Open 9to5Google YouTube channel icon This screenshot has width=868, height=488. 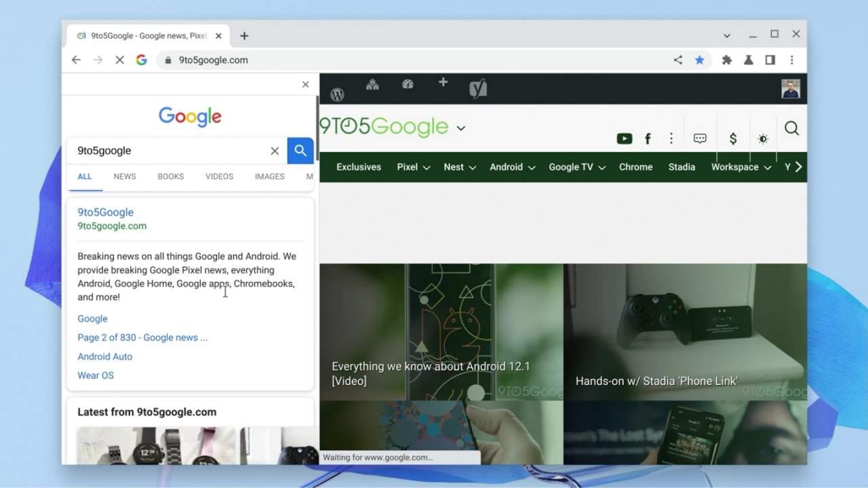(x=624, y=139)
